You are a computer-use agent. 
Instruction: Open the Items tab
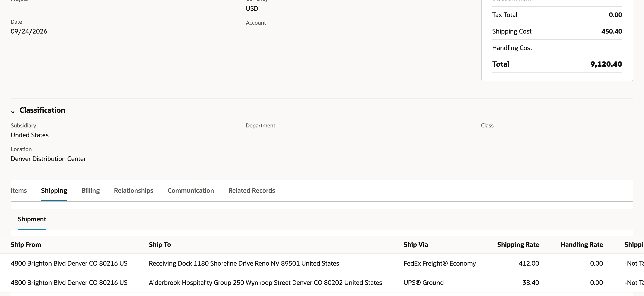click(19, 190)
